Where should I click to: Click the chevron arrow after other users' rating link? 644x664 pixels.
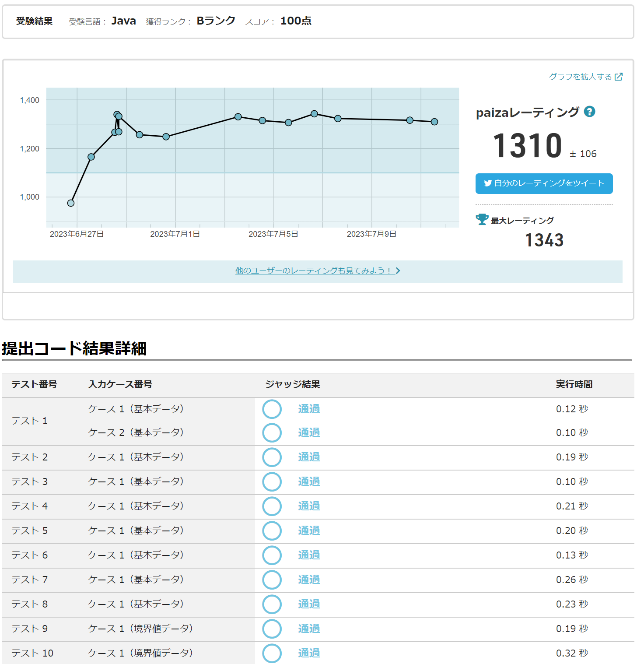tap(398, 271)
